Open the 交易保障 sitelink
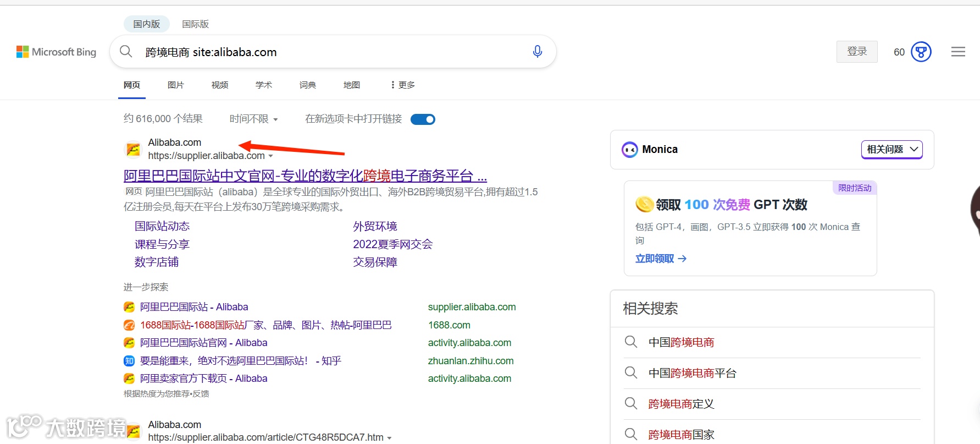Screen dimensions: 980x444 (x=375, y=262)
